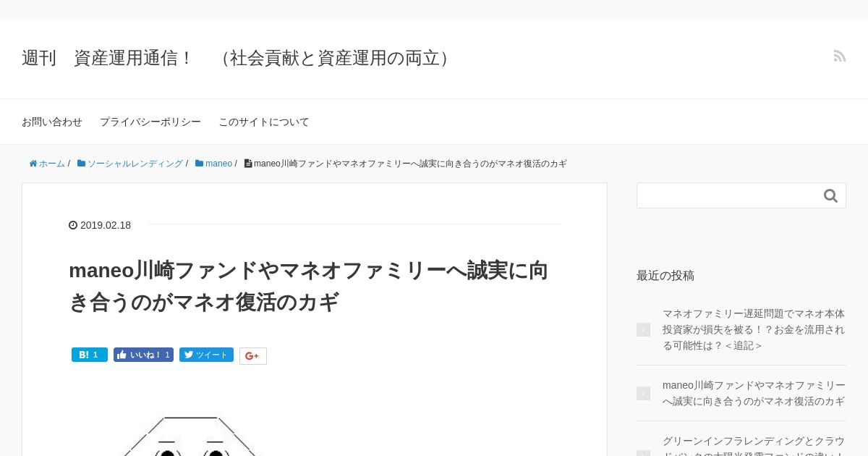Open the RSS feed icon
The width and height of the screenshot is (868, 456).
click(840, 56)
